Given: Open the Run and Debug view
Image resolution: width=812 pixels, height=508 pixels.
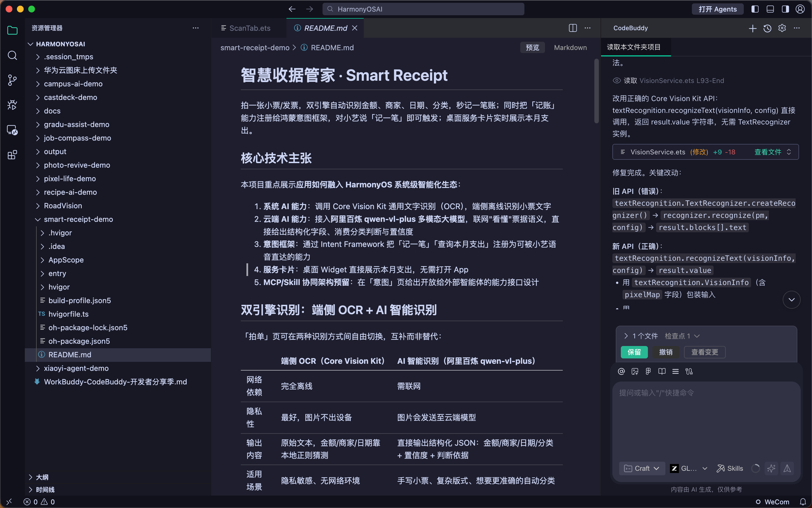Looking at the screenshot, I should pos(12,105).
